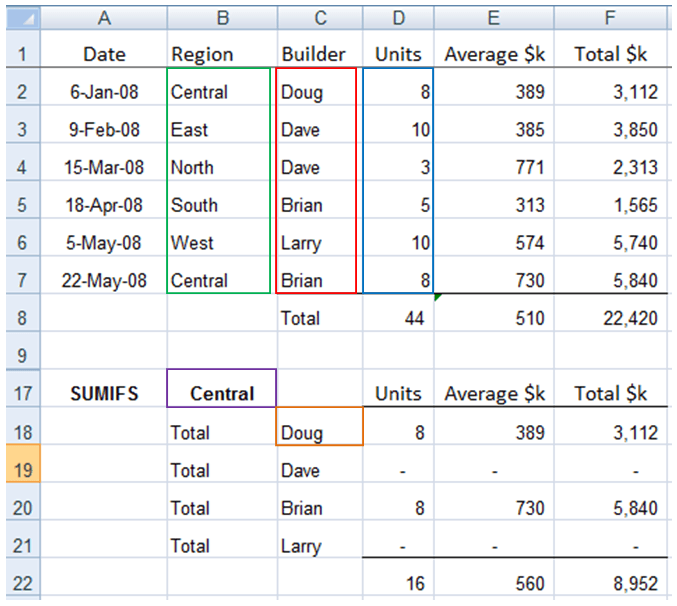Select the bold Central criteria cell
Screen dimensions: 677x606
point(222,388)
